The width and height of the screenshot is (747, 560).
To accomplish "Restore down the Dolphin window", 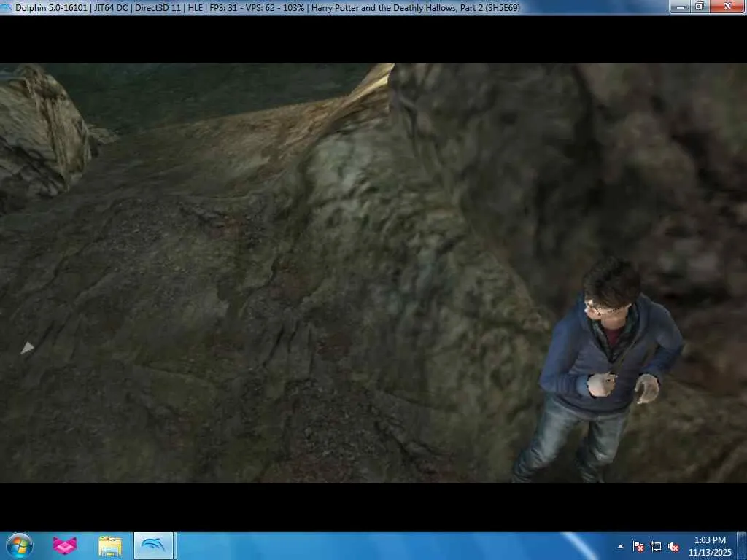I will [700, 6].
